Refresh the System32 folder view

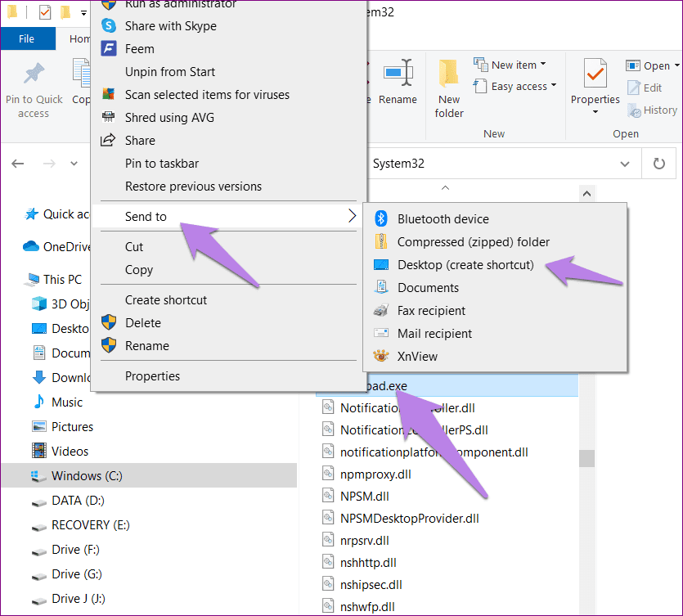[659, 163]
